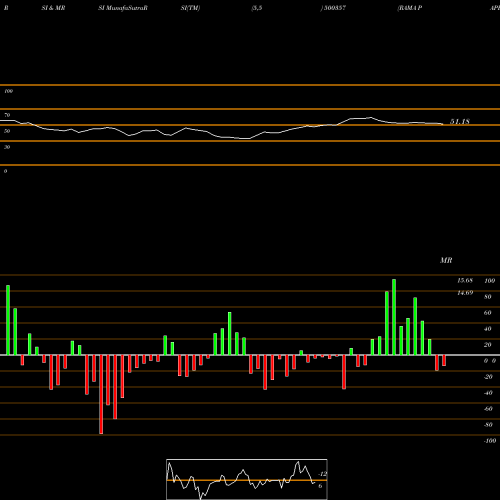This screenshot has width=500, height=500.
Task: Click the '(RAMA P' header text
Action: coord(410,8)
